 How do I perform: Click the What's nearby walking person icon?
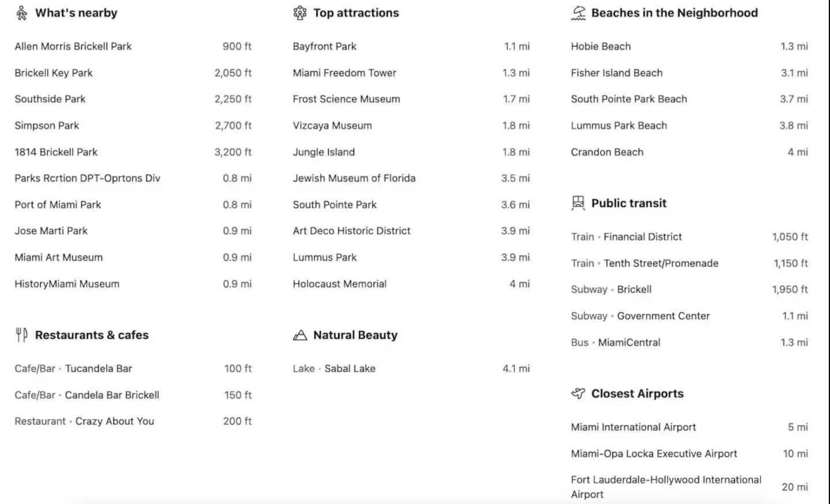pos(21,13)
